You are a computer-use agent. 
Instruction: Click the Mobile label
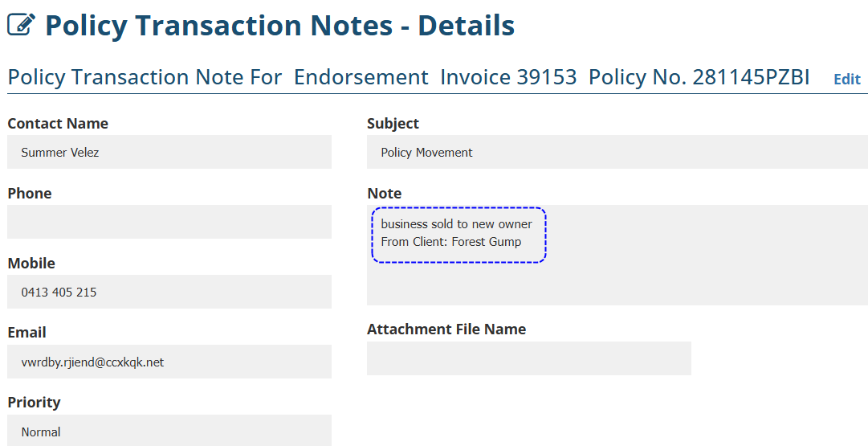coord(31,263)
